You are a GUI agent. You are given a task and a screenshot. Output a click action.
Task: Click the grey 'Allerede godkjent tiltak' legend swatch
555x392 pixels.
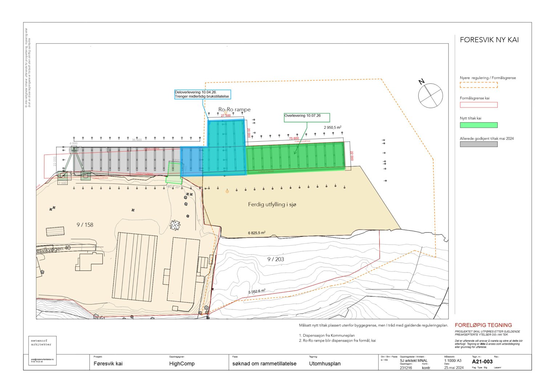point(478,144)
